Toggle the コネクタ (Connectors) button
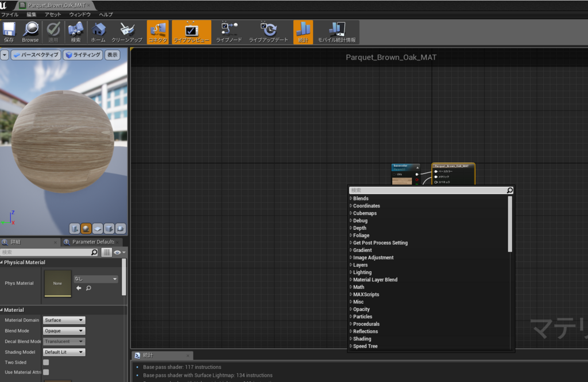The image size is (588, 382). [x=158, y=32]
